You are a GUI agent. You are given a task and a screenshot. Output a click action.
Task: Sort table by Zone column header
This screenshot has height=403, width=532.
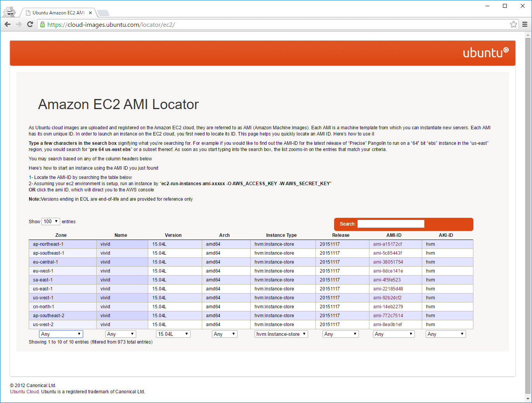tap(61, 235)
